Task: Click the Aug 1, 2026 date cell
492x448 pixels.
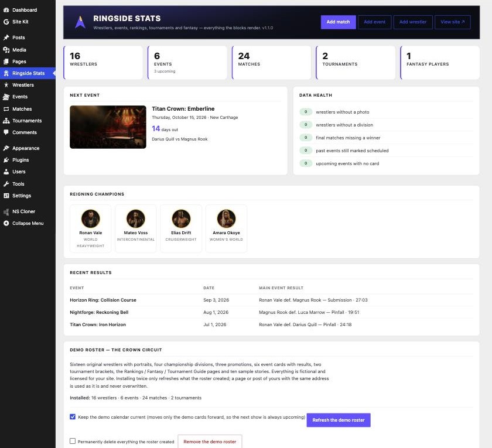Action: pos(216,312)
